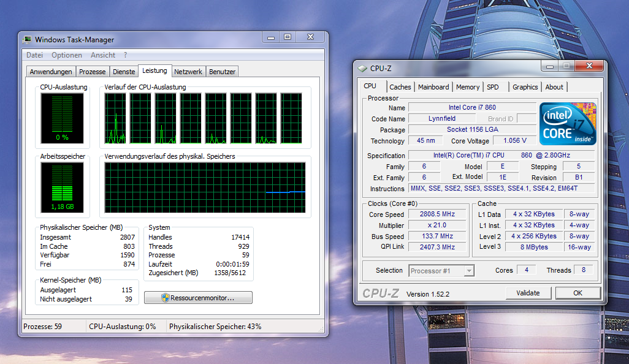Click the Level 3 '16-way' associativity value
Image resolution: width=629 pixels, height=364 pixels.
[x=579, y=248]
